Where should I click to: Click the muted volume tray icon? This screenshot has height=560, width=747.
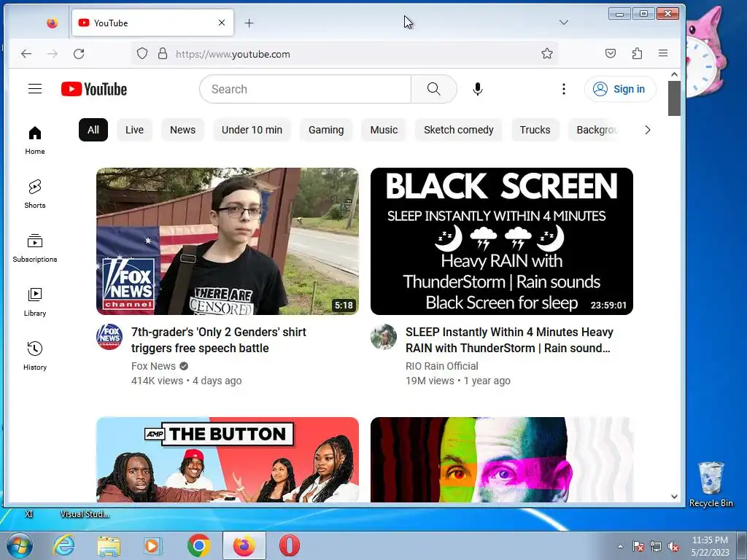(673, 546)
